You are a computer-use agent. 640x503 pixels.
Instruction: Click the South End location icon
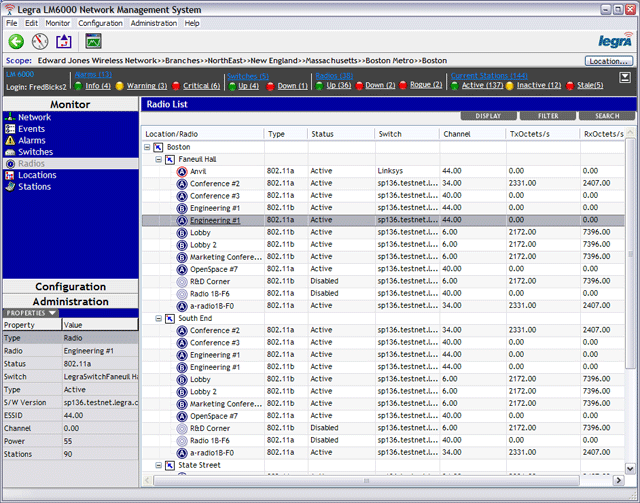(170, 318)
